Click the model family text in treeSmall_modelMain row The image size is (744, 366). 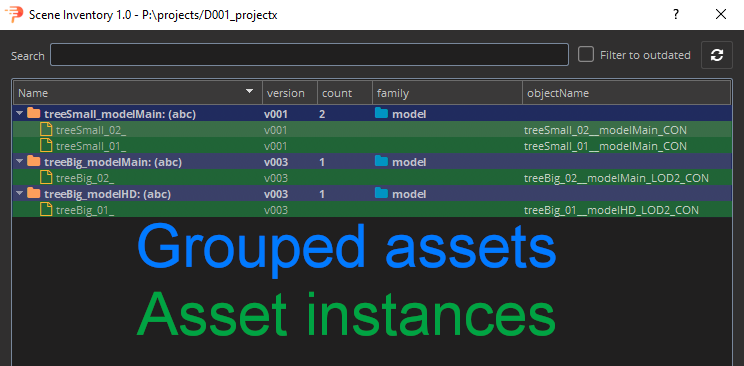click(409, 114)
